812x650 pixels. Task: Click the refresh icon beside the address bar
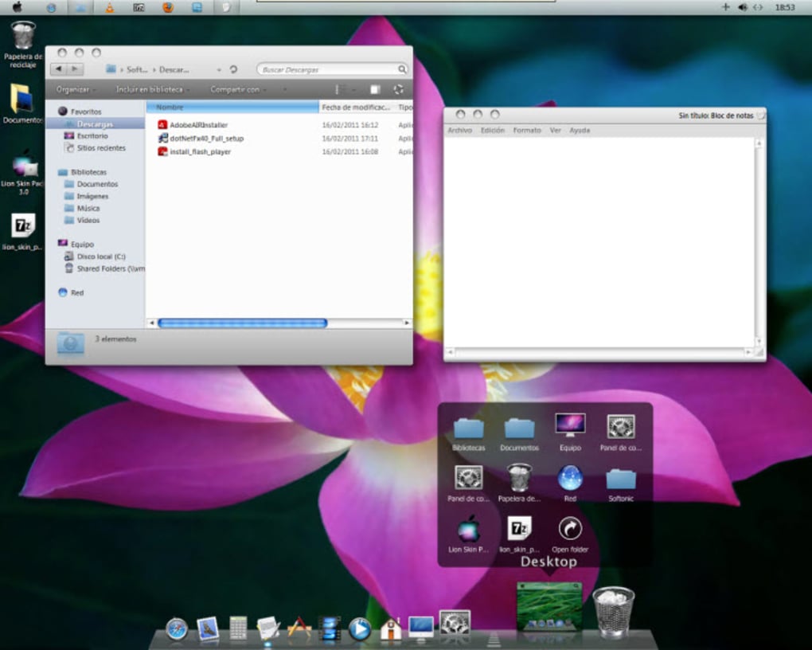click(232, 69)
